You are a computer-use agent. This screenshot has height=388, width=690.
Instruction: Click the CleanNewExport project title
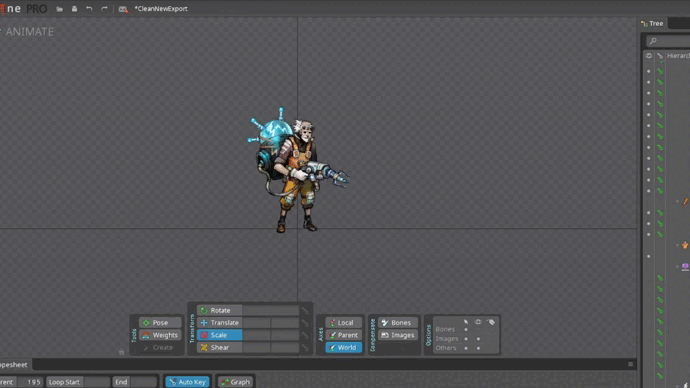pyautogui.click(x=161, y=9)
